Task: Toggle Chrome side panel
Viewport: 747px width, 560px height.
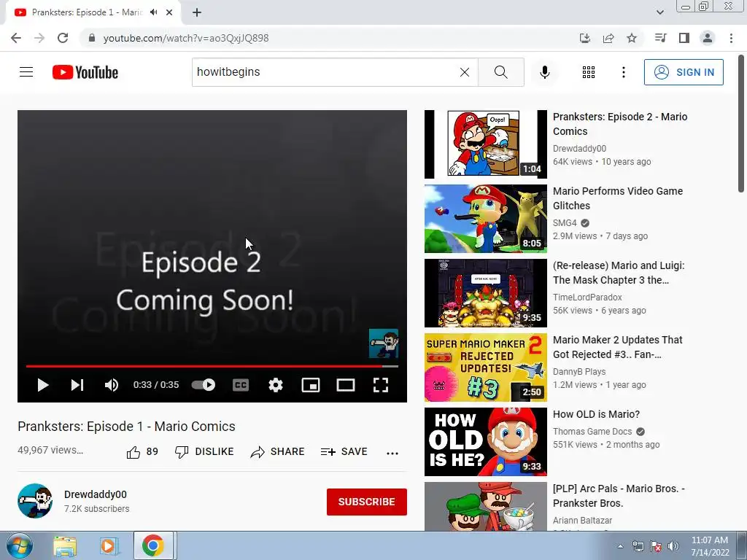Action: 684,38
